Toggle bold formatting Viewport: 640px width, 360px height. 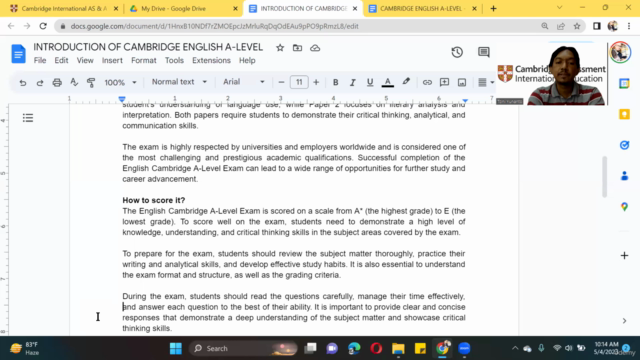click(335, 82)
